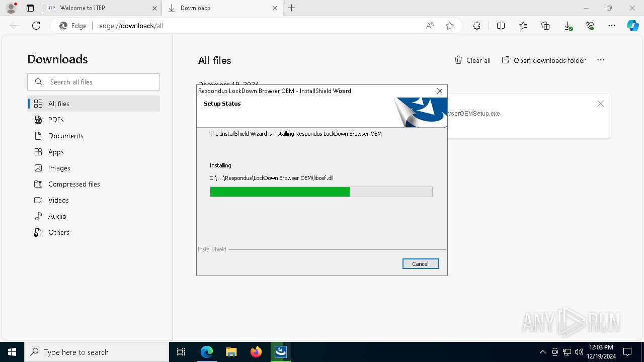
Task: Select PDFs category
Action: [x=94, y=120]
